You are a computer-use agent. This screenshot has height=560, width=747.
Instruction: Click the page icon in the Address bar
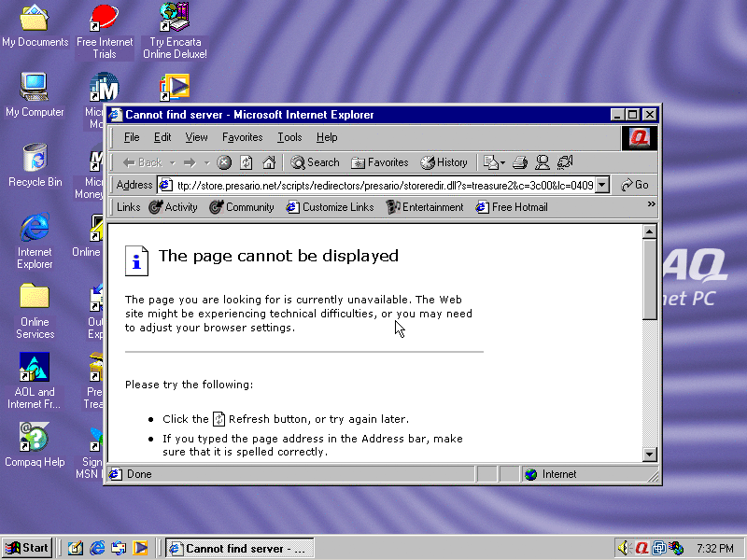pos(165,185)
